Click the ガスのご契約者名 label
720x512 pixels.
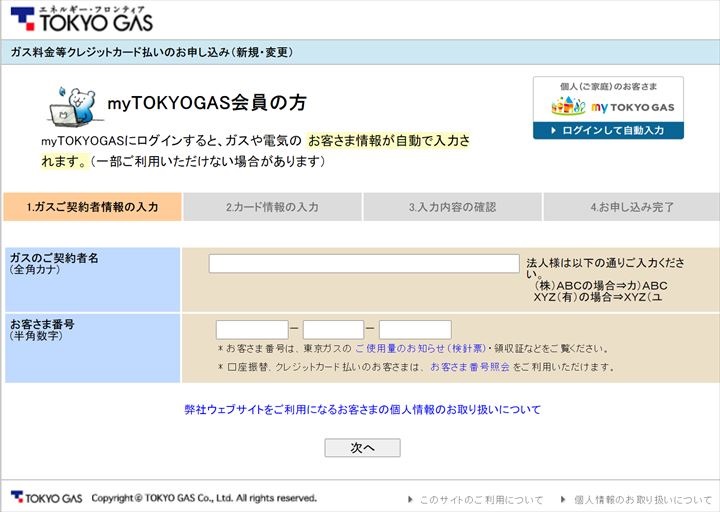point(54,258)
